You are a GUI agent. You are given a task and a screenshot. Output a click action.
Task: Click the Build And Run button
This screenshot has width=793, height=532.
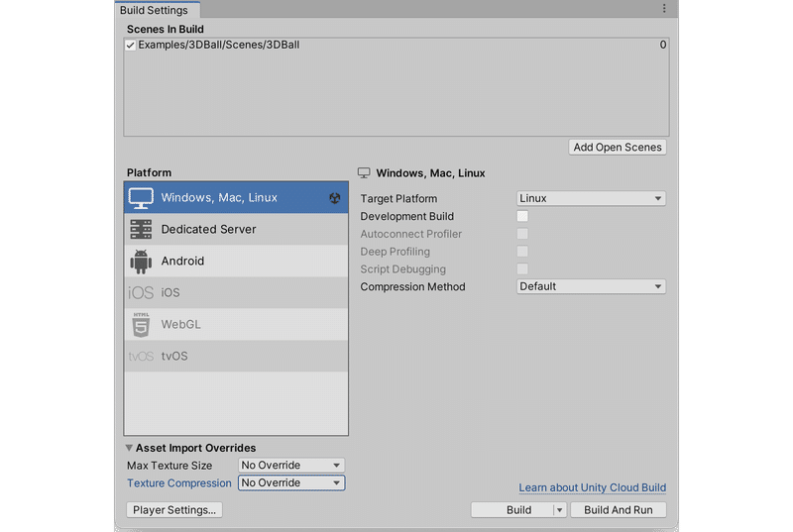pos(618,510)
